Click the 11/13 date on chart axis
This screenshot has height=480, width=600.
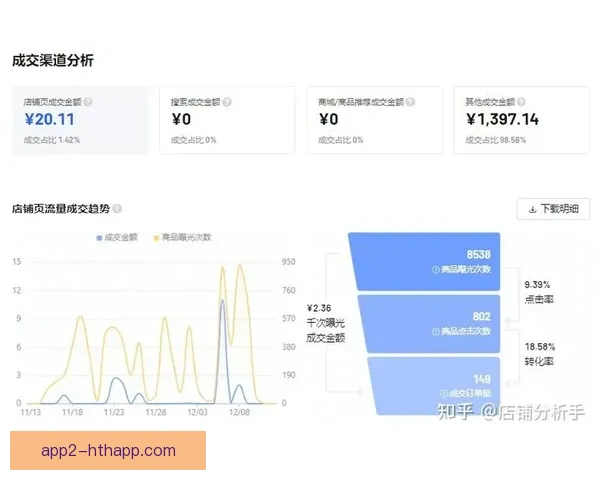(31, 412)
